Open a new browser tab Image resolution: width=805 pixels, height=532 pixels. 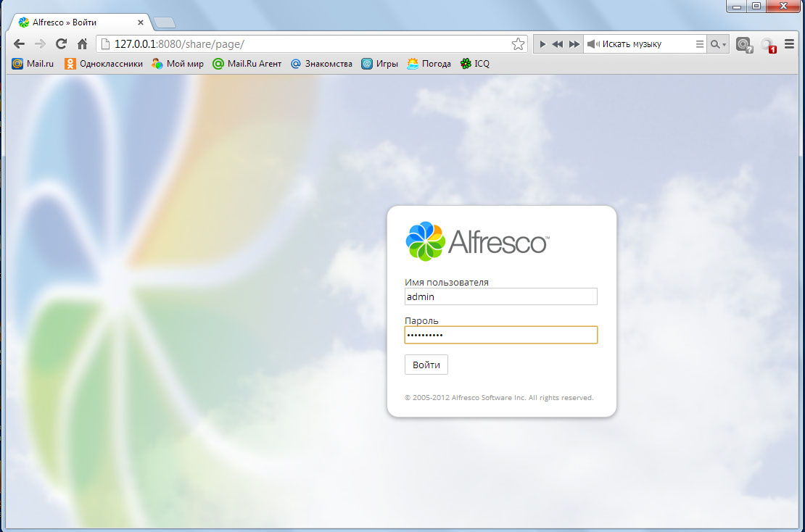pyautogui.click(x=165, y=22)
